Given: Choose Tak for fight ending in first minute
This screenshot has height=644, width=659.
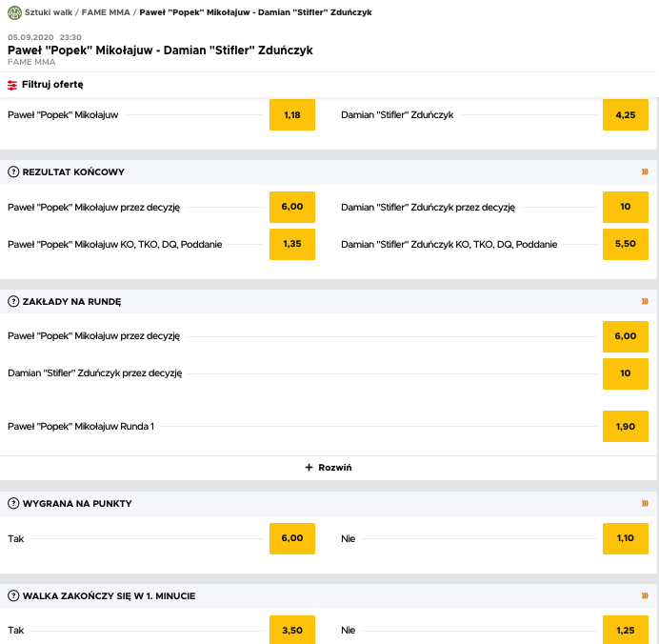Looking at the screenshot, I should 292,631.
